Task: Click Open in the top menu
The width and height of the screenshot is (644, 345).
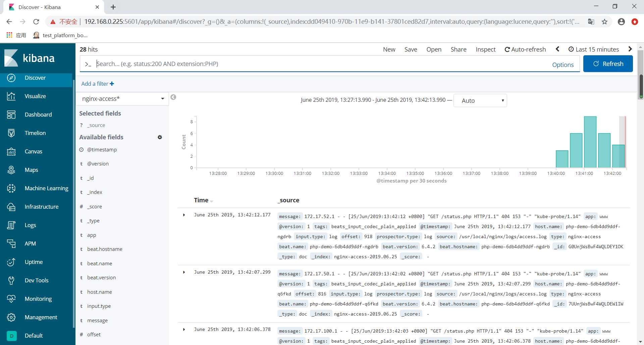Action: click(434, 49)
